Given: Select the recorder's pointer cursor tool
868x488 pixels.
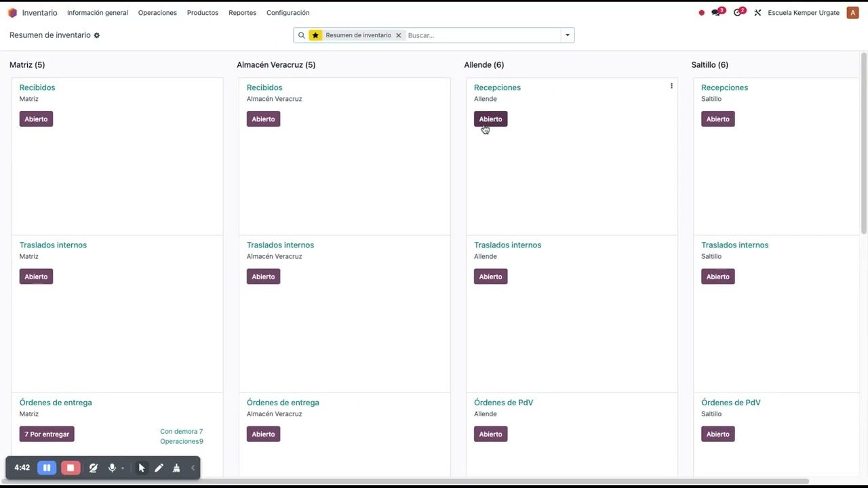Looking at the screenshot, I should tap(142, 468).
